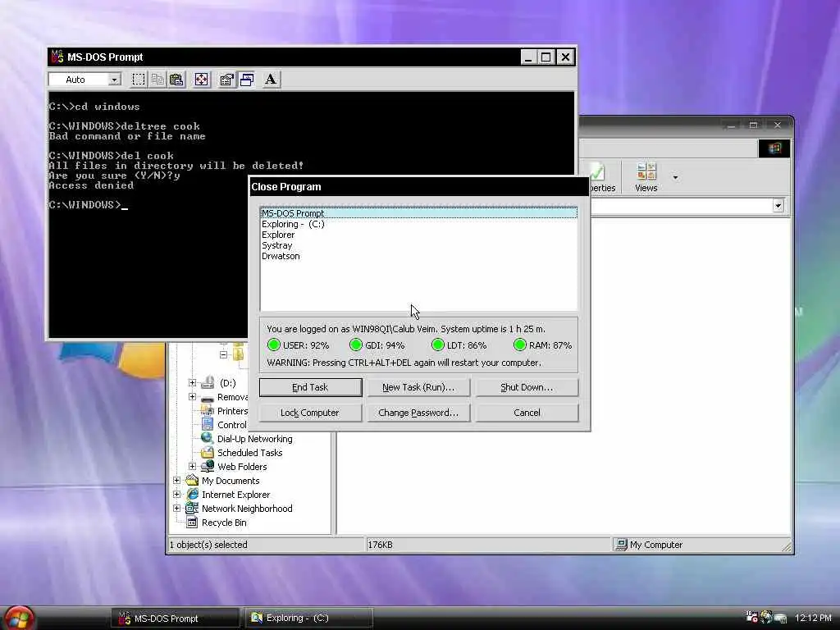840x630 pixels.
Task: Click the Windows logo throbber in Explorer
Action: point(774,148)
